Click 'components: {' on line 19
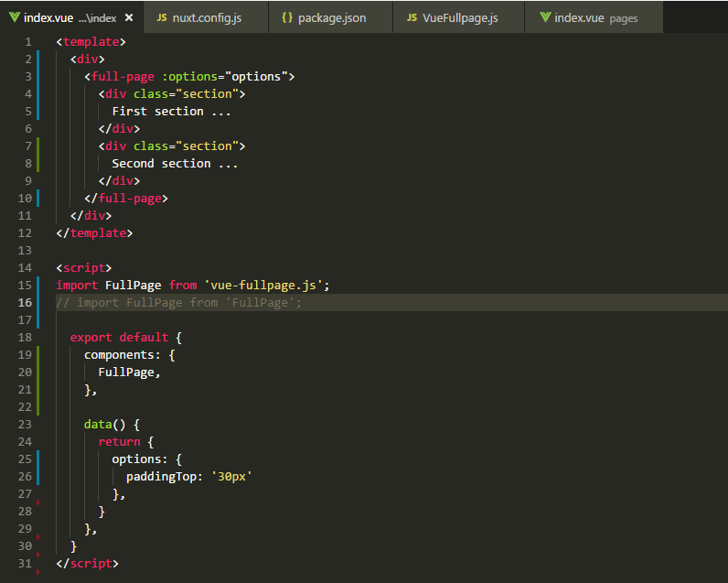Screen dimensions: 728x583 pyautogui.click(x=130, y=355)
